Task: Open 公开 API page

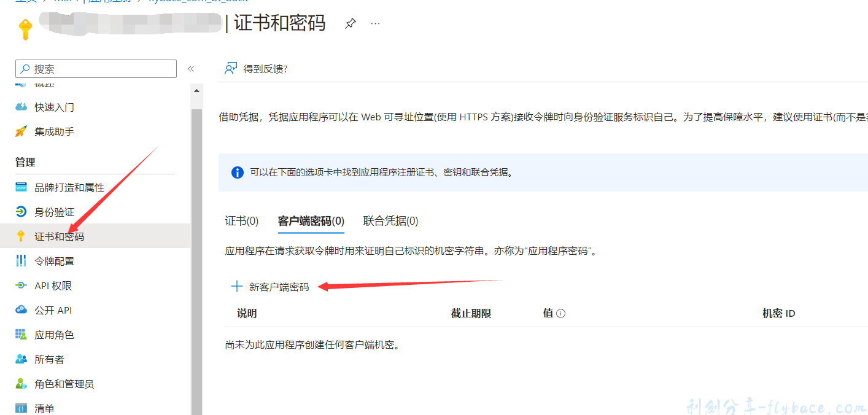Action: (53, 310)
